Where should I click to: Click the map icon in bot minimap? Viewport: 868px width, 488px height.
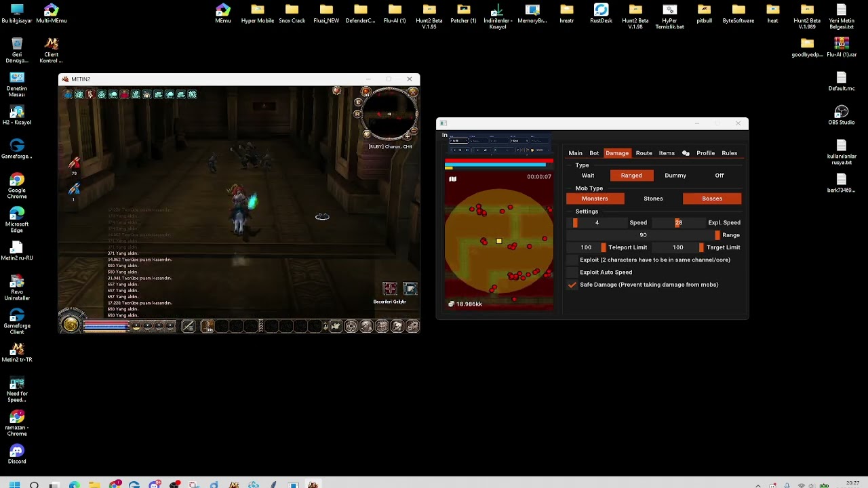452,179
